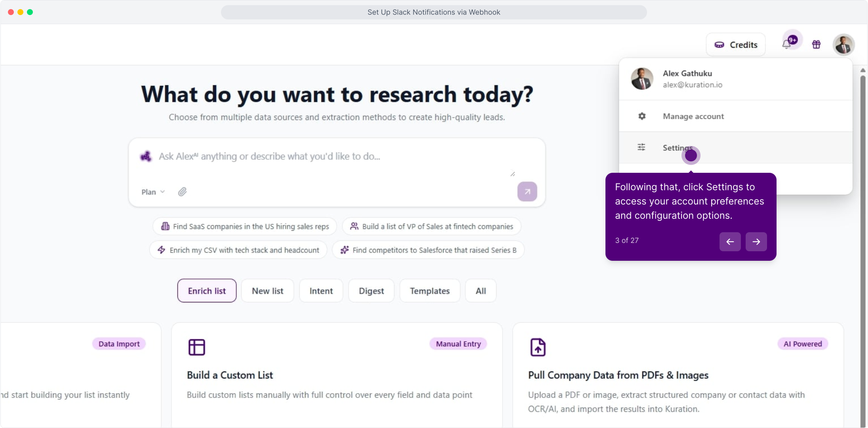The width and height of the screenshot is (868, 428).
Task: Click the AI Powered badge
Action: [803, 344]
